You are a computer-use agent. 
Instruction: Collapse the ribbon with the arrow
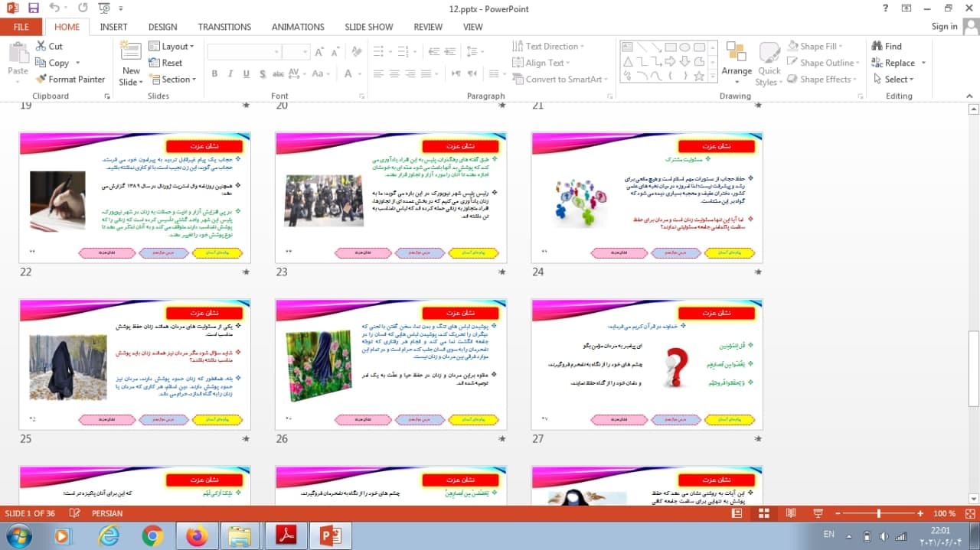click(x=969, y=96)
